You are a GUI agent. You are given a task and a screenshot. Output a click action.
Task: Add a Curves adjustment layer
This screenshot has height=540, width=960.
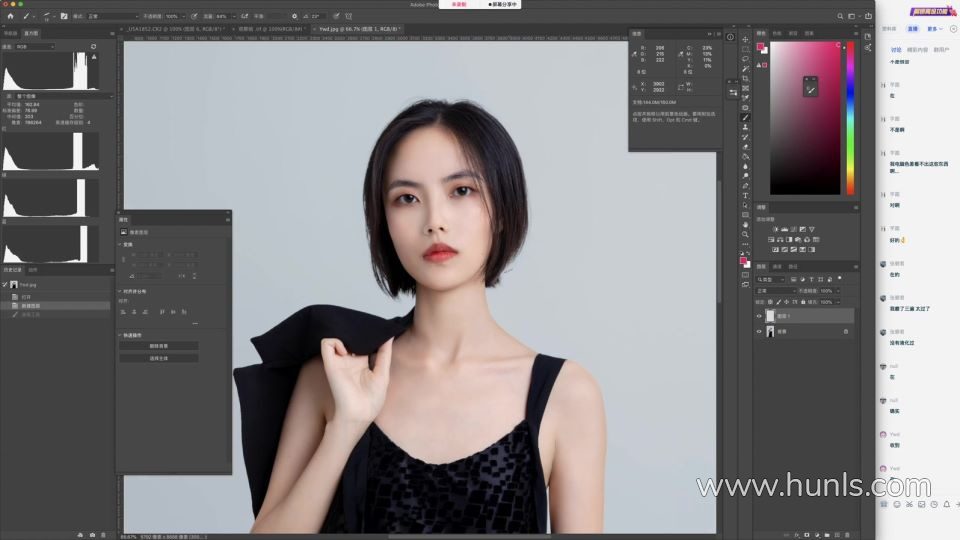(x=793, y=230)
